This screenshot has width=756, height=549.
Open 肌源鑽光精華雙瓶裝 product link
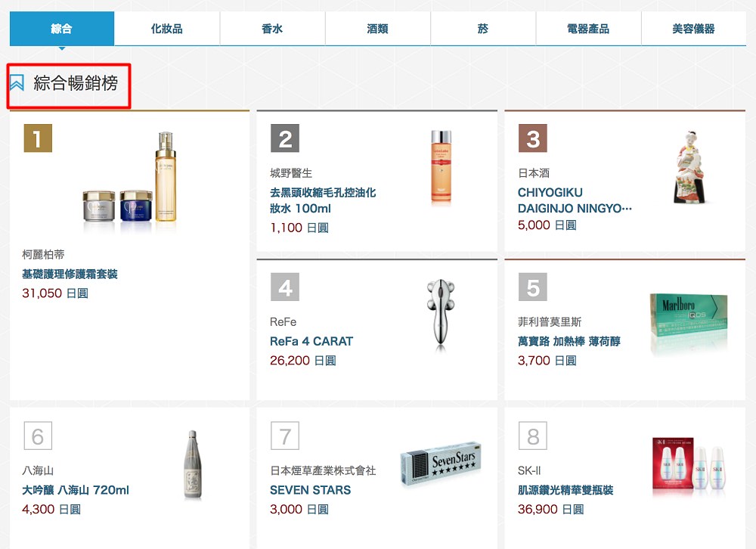[x=565, y=490]
